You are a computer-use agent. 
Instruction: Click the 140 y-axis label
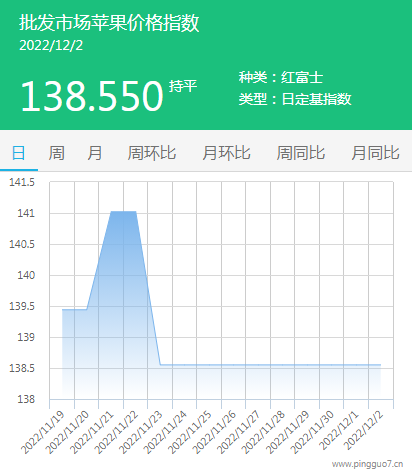coord(26,275)
